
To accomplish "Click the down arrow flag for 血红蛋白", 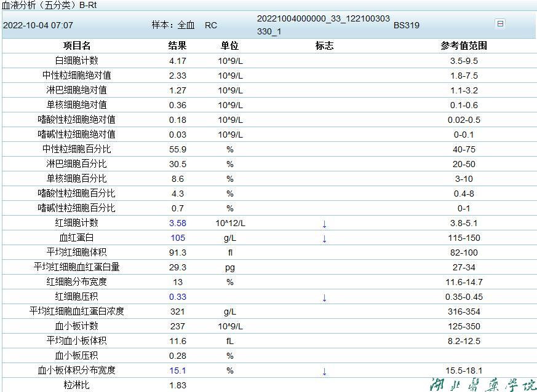I will click(324, 238).
